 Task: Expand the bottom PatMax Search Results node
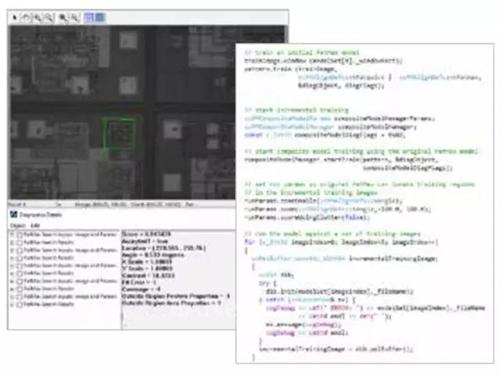coord(12,304)
